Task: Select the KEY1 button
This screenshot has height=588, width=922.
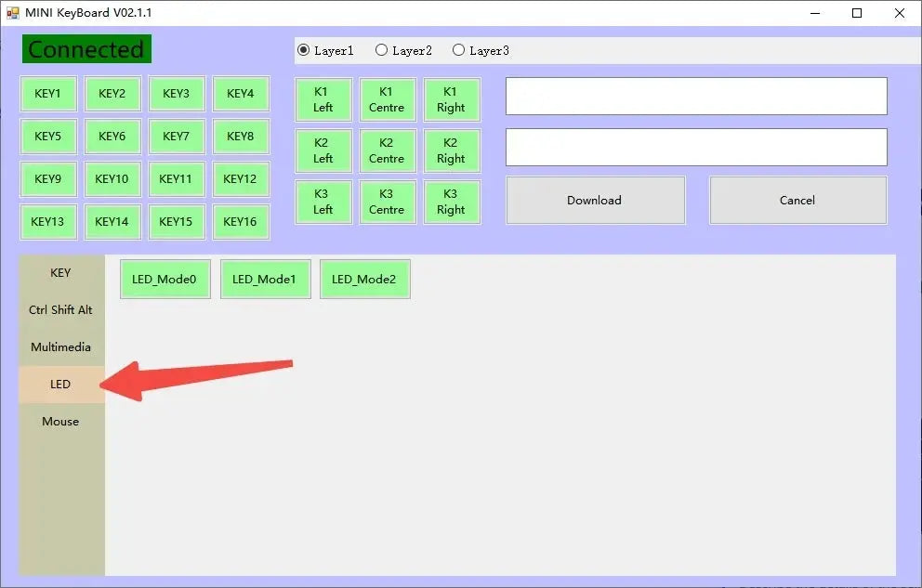Action: 48,94
